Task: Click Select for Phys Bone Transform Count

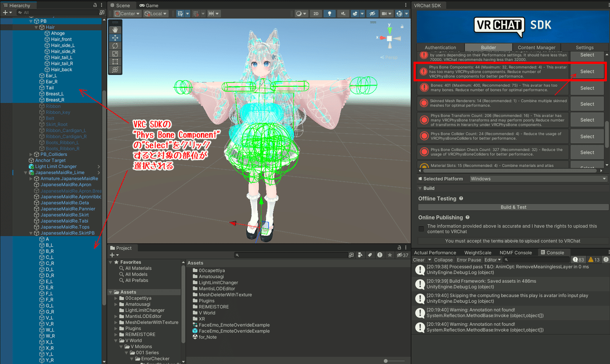Action: coord(587,120)
